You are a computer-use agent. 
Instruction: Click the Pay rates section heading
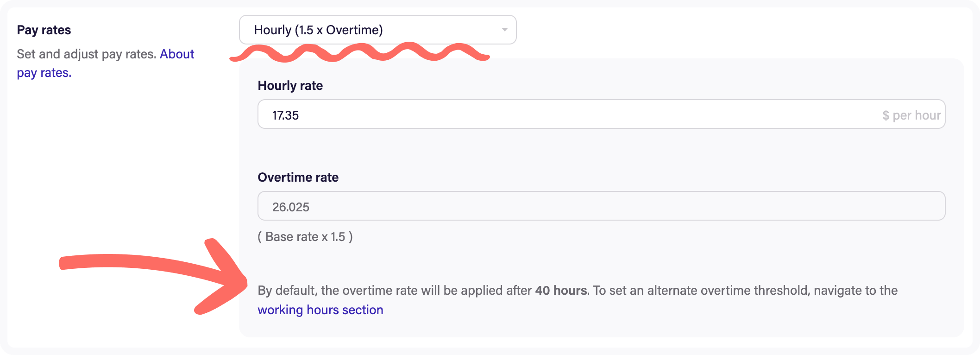(x=44, y=30)
